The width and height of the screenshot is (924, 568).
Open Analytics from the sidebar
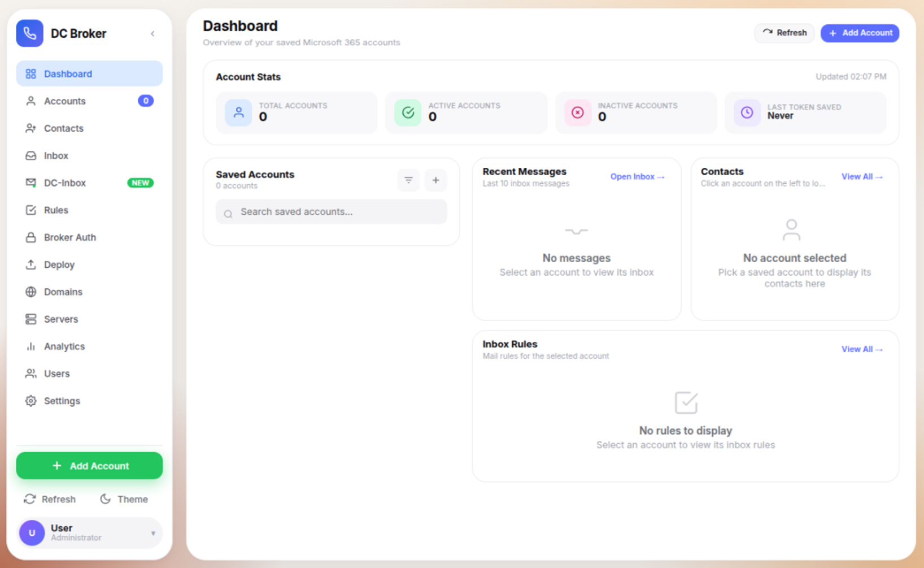(89, 346)
